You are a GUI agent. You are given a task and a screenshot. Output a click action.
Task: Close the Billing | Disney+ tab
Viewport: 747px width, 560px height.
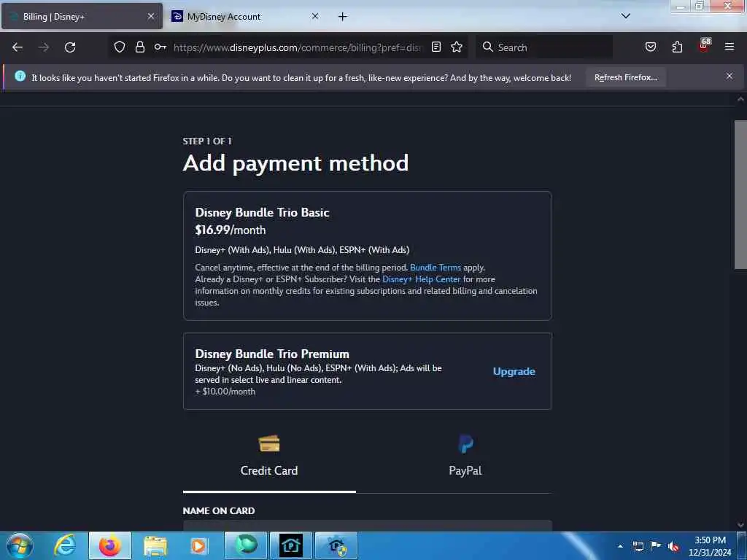(x=151, y=16)
